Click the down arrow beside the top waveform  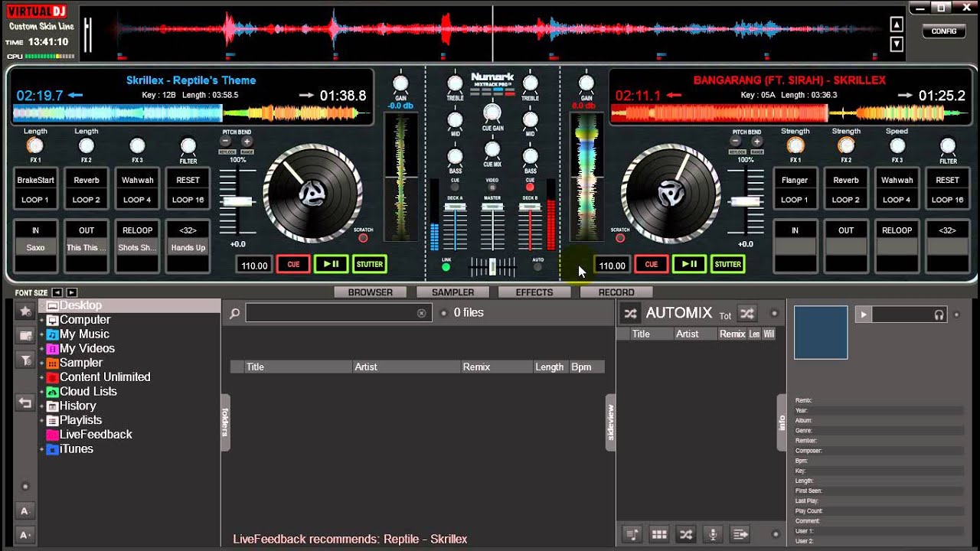pos(897,44)
